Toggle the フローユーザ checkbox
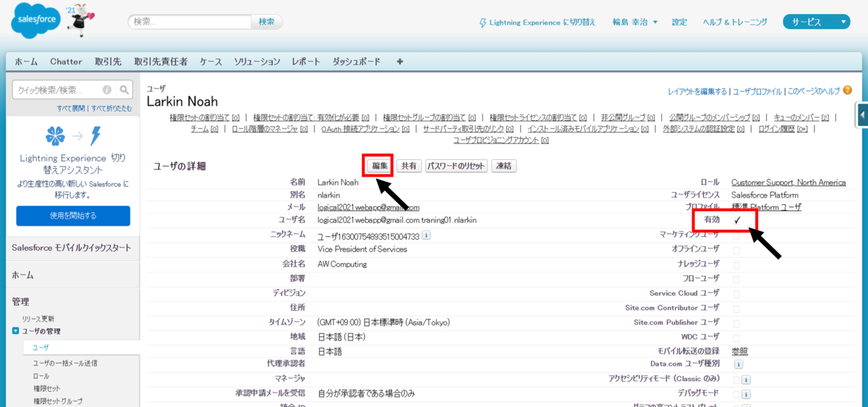868x407 pixels. 736,279
